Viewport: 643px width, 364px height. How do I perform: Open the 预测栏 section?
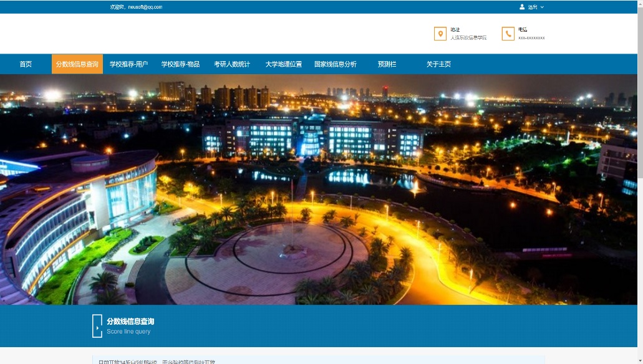(387, 64)
